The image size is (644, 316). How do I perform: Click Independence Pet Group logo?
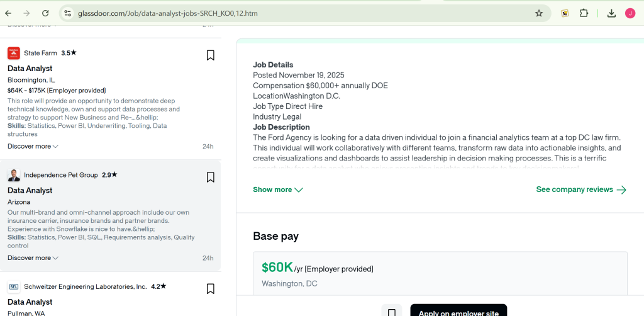pyautogui.click(x=14, y=175)
